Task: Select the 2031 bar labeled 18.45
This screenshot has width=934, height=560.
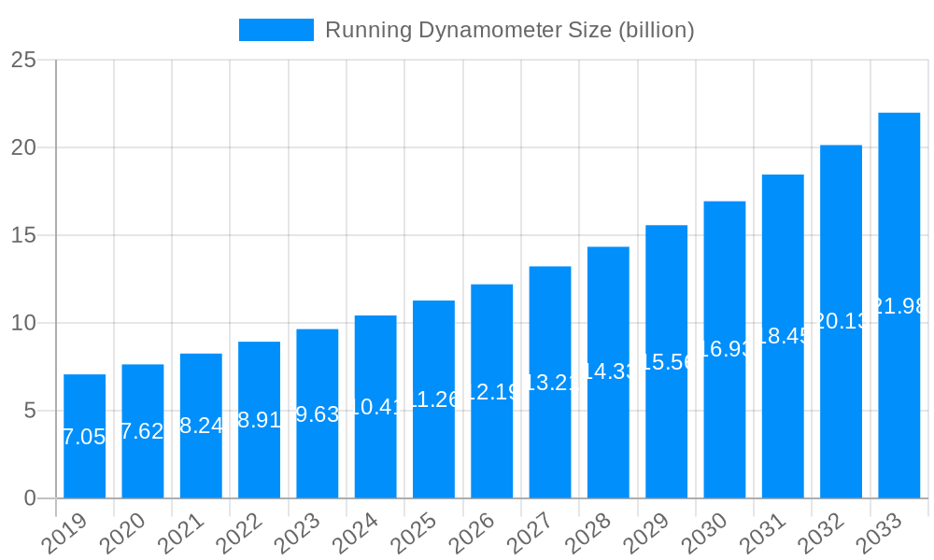Action: coord(783,336)
